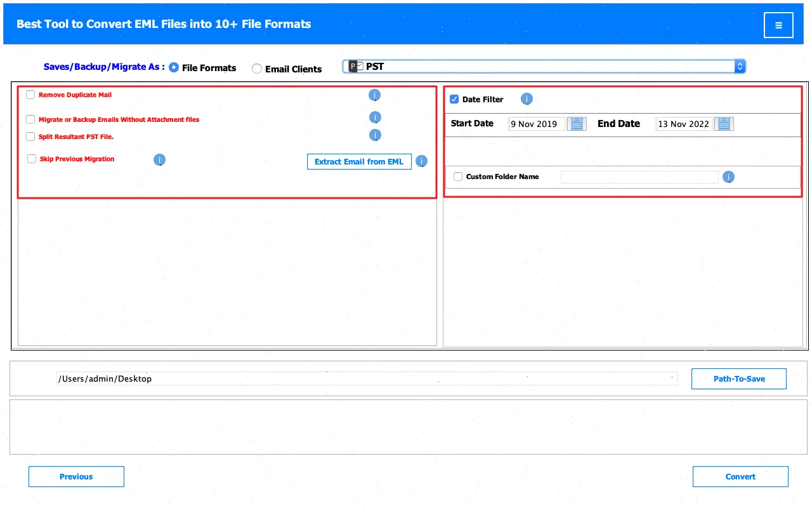Click info icon beside Remove Duplicate Mail
812x508 pixels.
pyautogui.click(x=374, y=95)
